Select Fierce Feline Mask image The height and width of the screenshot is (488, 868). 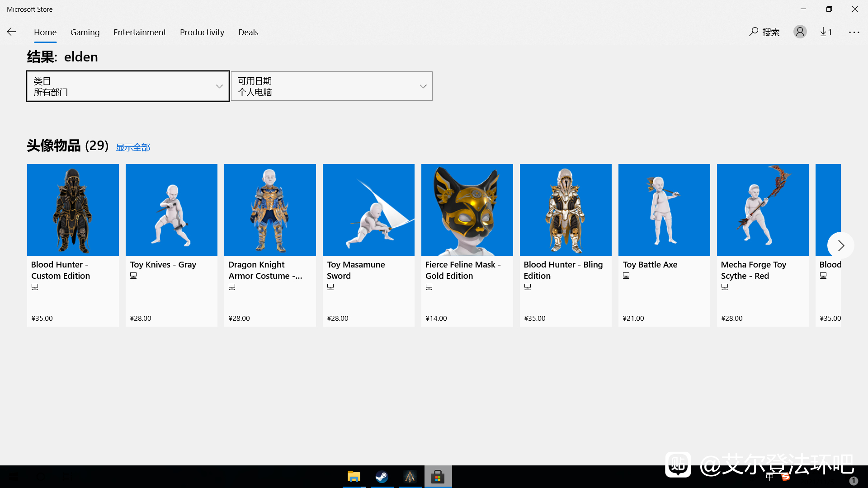click(x=467, y=210)
